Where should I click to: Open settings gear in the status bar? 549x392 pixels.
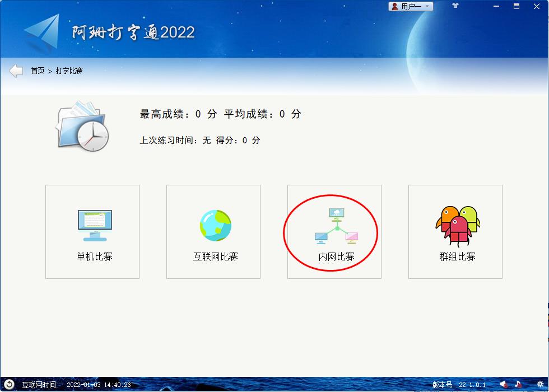click(539, 384)
